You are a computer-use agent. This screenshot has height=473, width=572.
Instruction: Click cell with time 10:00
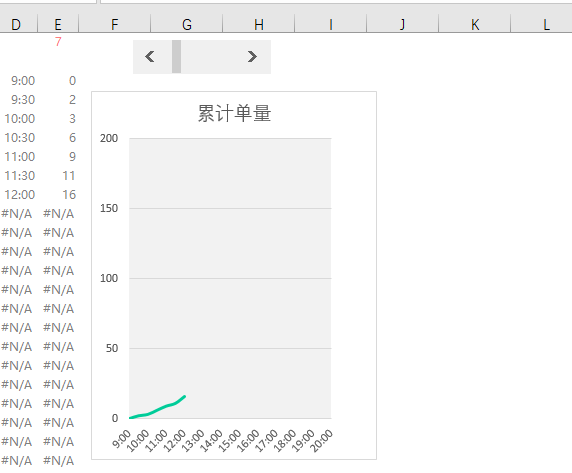[x=20, y=119]
